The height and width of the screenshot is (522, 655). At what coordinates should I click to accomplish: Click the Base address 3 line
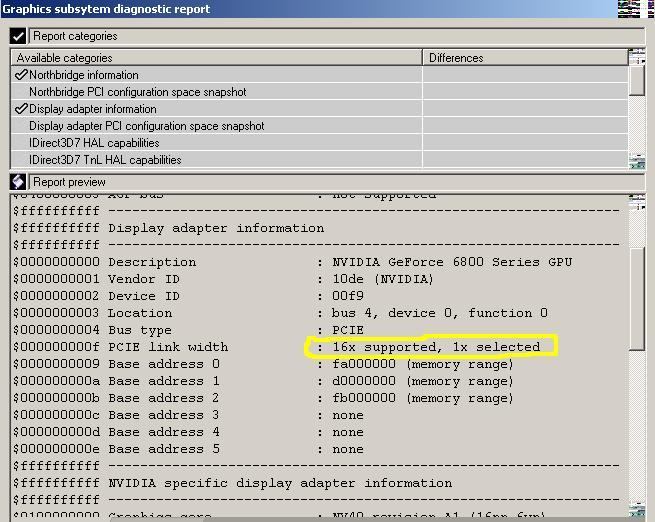pyautogui.click(x=188, y=415)
